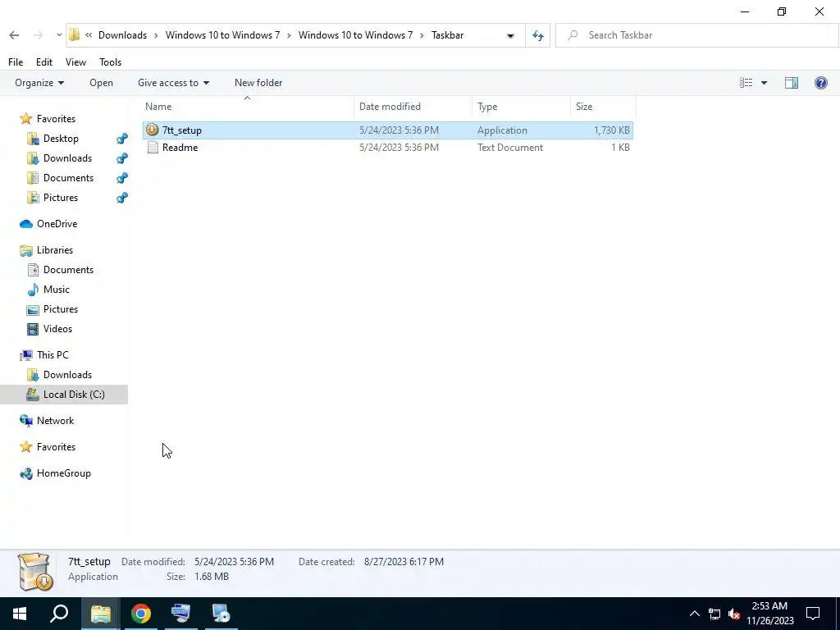Click the network tray icon

(x=714, y=614)
